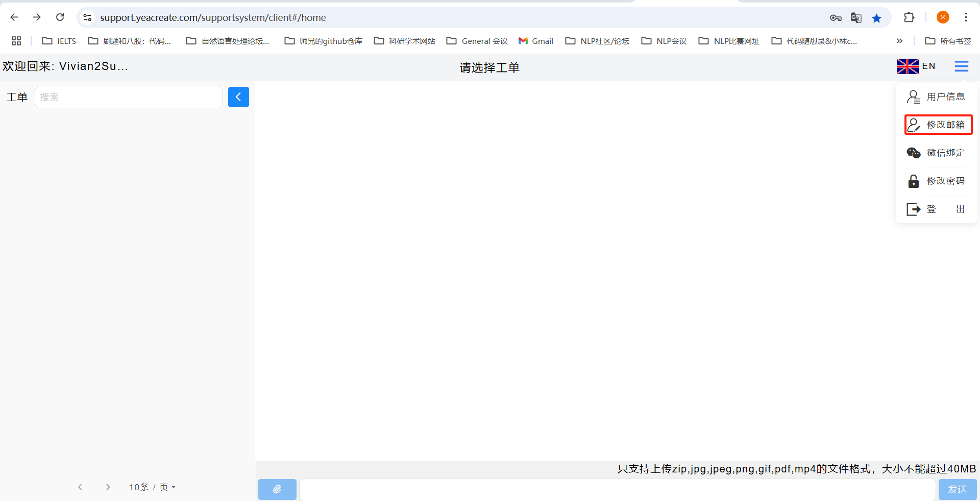This screenshot has width=980, height=501.
Task: Select 修改密码 menu option
Action: pos(937,181)
